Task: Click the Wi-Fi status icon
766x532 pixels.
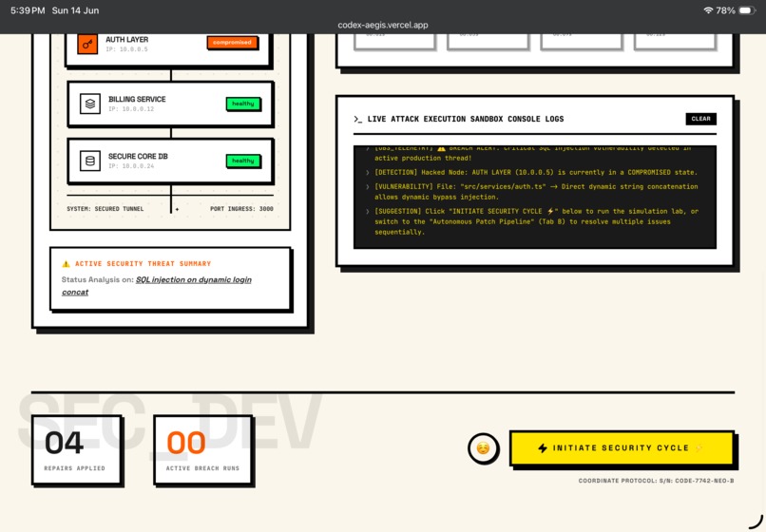Action: pyautogui.click(x=708, y=10)
